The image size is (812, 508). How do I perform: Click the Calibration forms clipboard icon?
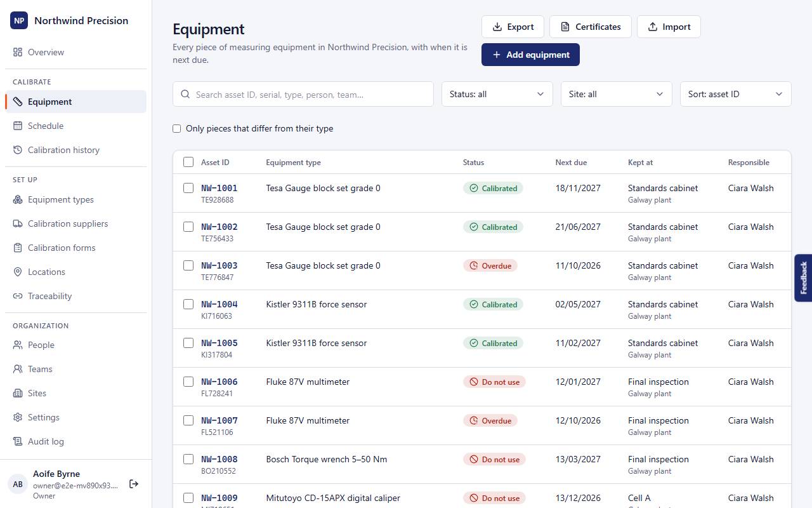tap(18, 248)
